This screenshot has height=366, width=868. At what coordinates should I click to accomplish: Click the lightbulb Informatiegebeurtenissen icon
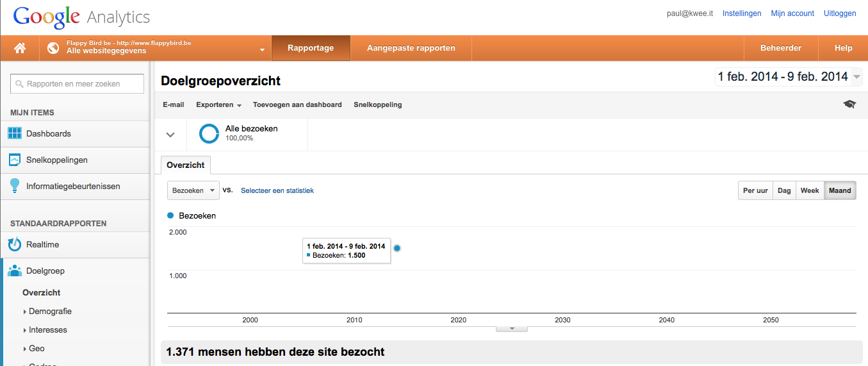(x=15, y=186)
